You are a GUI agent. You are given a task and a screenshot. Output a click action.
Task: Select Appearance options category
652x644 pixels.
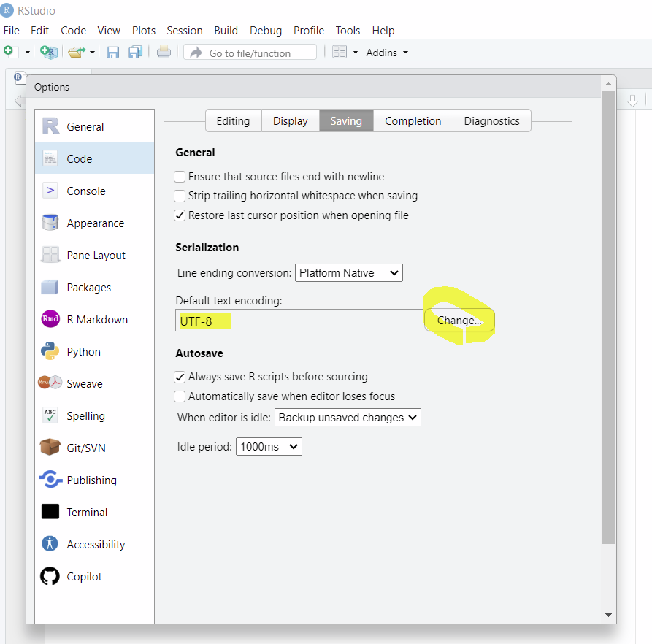(x=95, y=223)
